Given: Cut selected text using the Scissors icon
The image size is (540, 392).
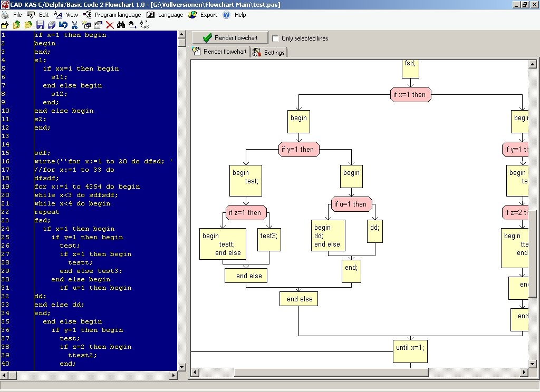Looking at the screenshot, I should pyautogui.click(x=75, y=25).
